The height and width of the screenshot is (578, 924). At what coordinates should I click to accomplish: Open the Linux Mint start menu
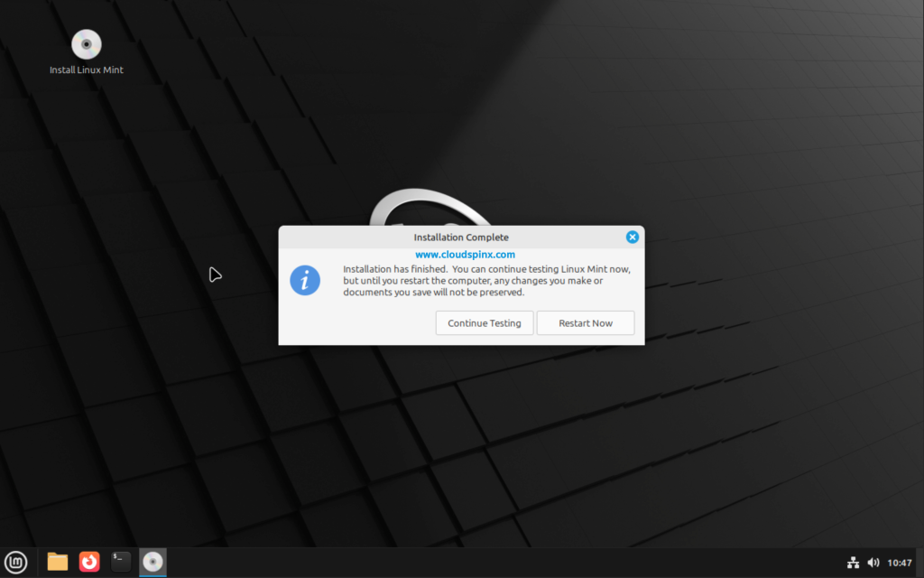[x=16, y=562]
